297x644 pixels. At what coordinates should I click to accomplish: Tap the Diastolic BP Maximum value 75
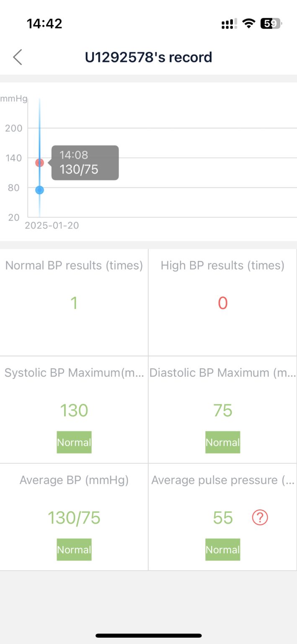coord(223,410)
